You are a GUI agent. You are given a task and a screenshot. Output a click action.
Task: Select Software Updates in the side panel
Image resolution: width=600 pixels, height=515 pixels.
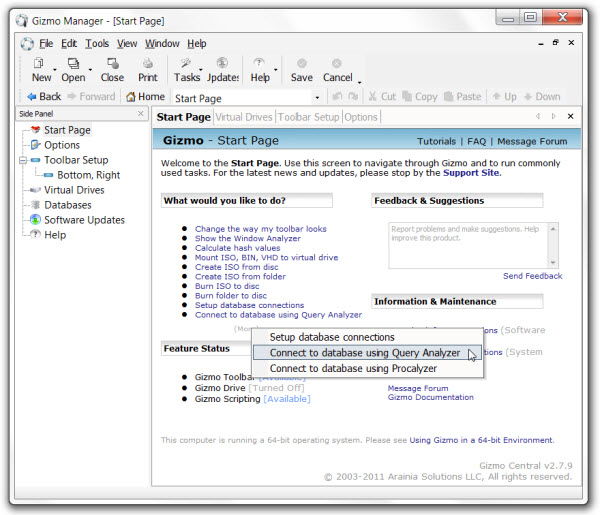click(x=85, y=220)
